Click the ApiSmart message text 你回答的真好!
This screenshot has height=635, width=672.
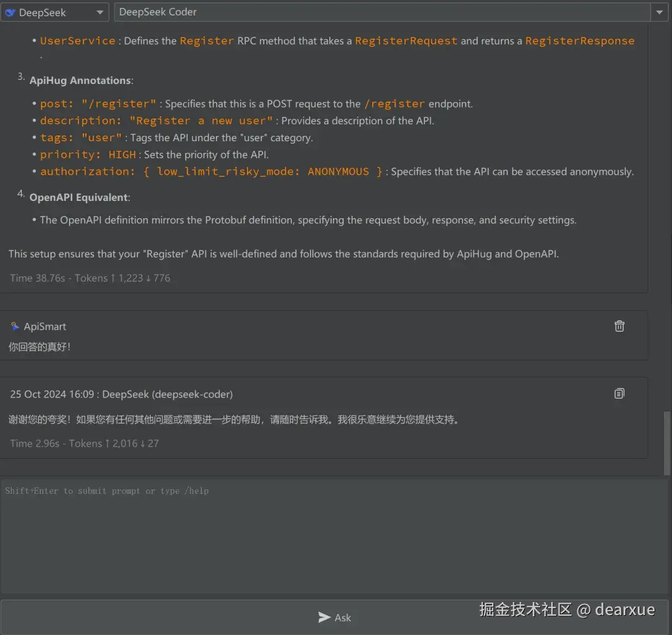coord(40,346)
